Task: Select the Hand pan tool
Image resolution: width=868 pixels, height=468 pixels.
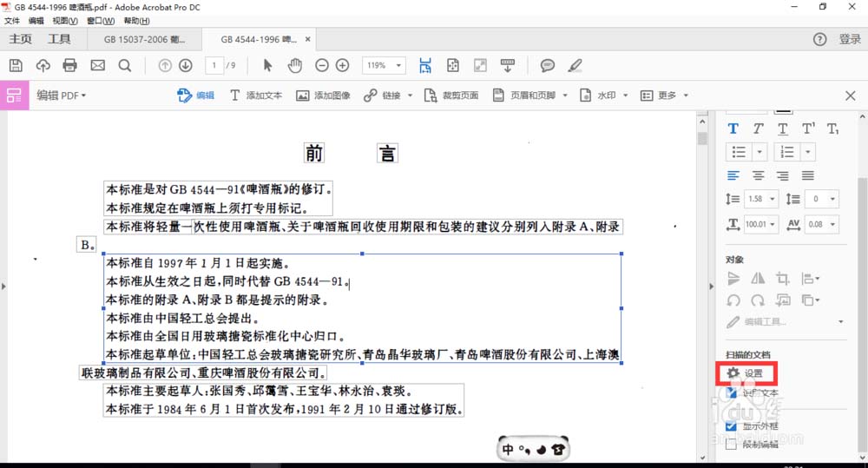Action: (295, 65)
